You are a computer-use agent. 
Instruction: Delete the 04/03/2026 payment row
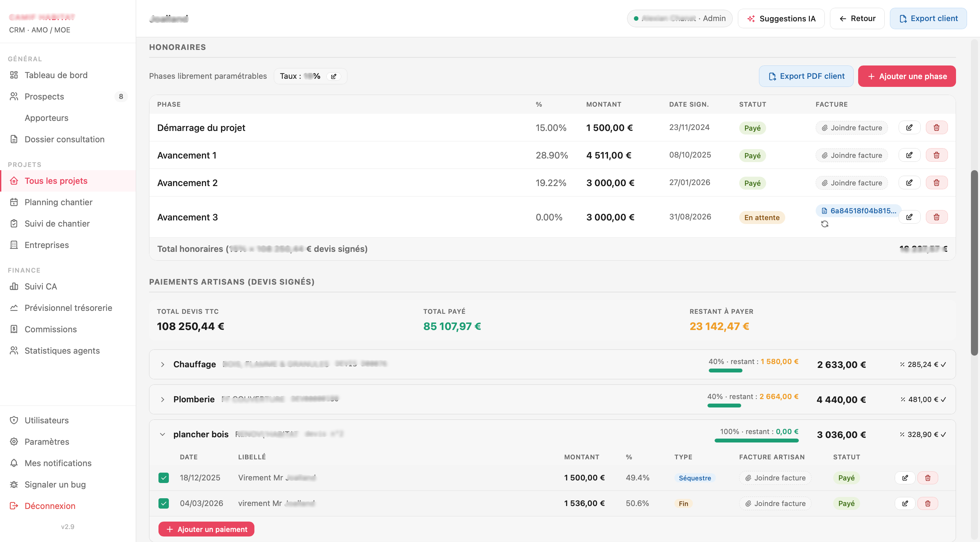tap(927, 503)
